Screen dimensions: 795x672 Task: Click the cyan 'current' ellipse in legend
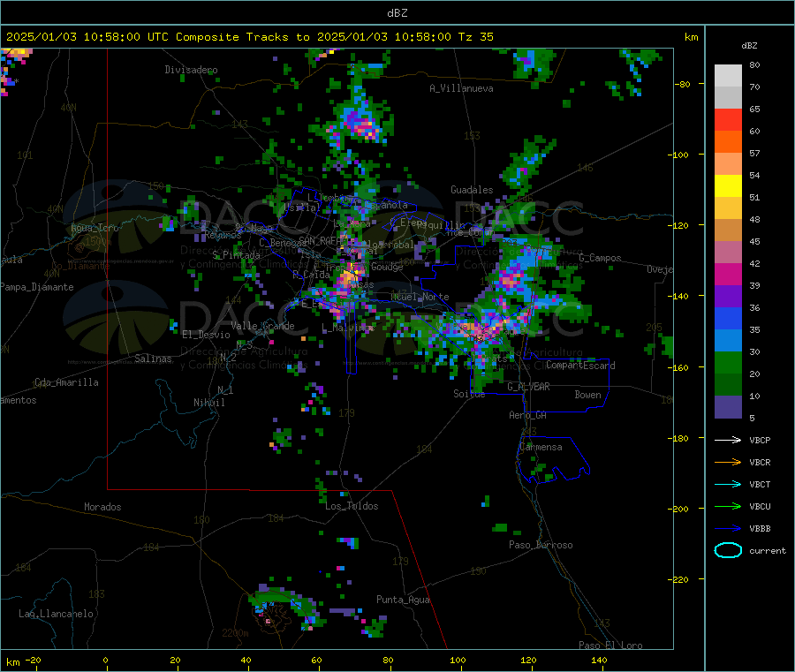click(728, 550)
